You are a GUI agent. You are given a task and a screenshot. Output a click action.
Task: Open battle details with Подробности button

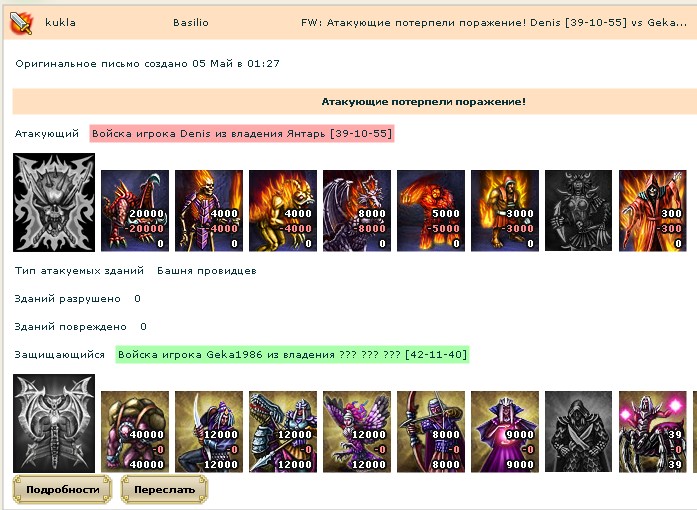coord(62,490)
